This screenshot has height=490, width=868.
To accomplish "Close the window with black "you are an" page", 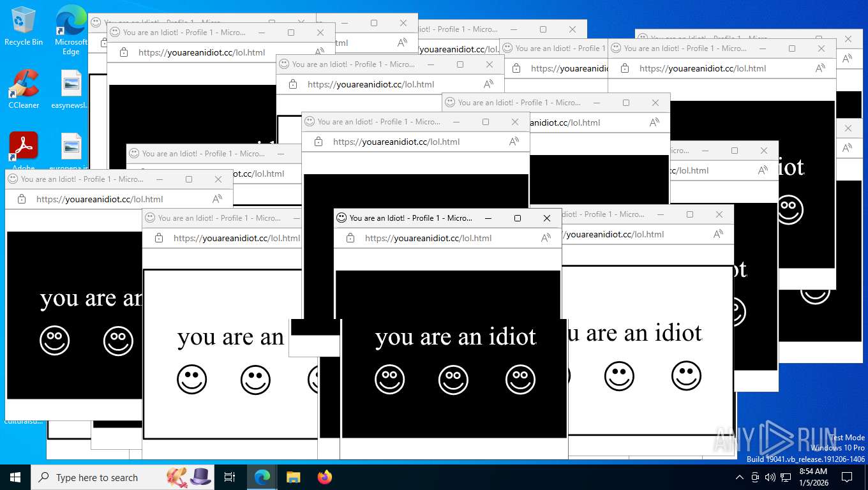I will (218, 179).
